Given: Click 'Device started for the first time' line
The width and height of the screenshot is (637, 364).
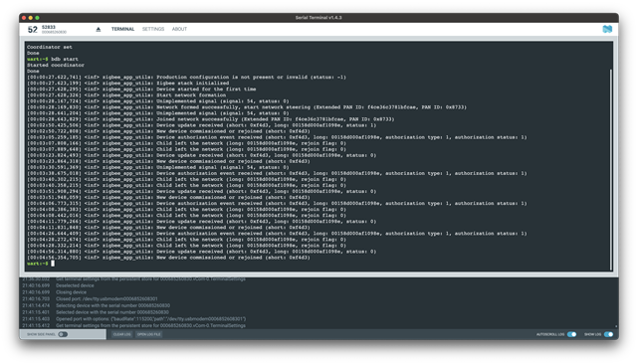Looking at the screenshot, I should pos(141,90).
